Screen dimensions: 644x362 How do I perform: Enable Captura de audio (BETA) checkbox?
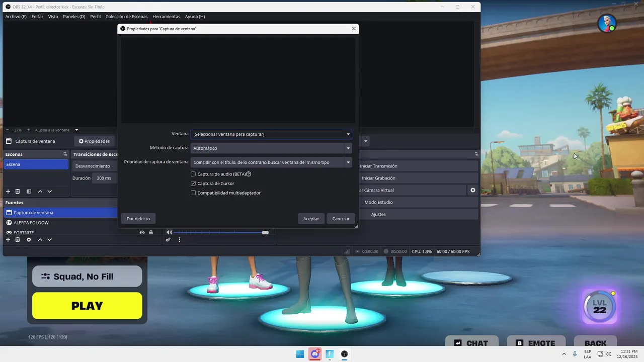tap(193, 174)
